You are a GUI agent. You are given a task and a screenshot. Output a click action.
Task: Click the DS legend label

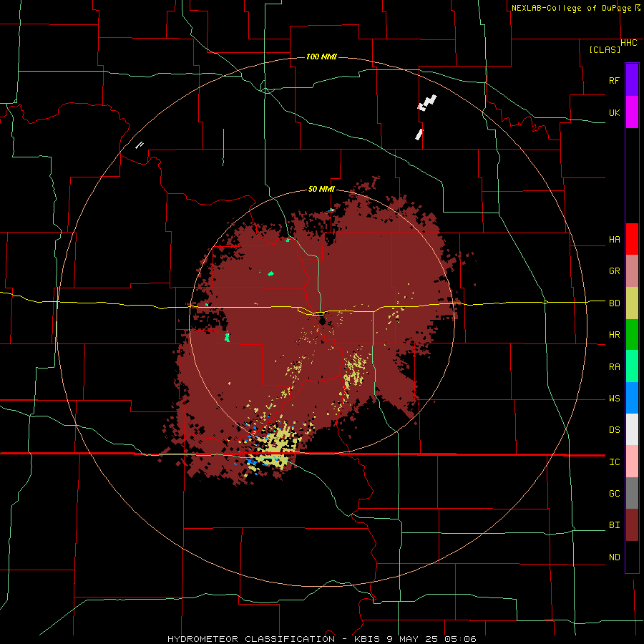coord(614,430)
